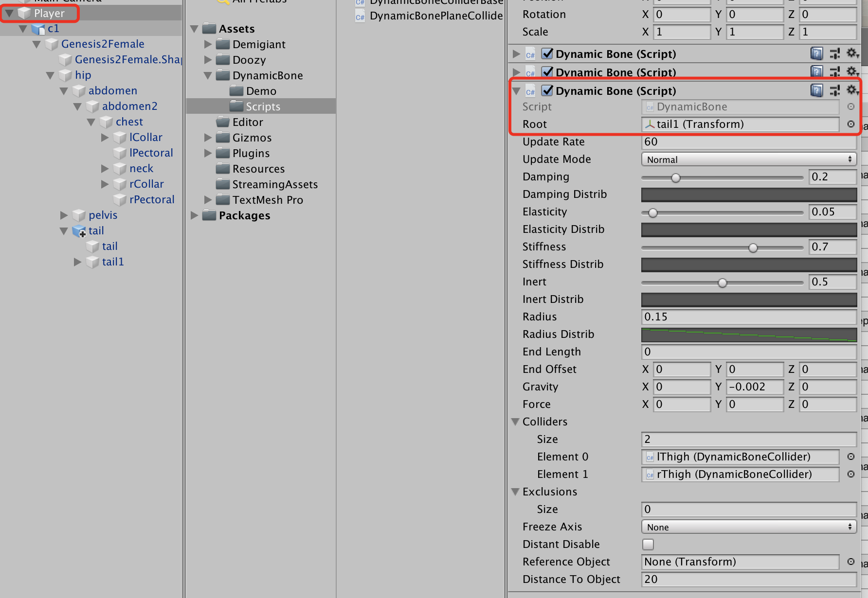Screen dimensions: 868x598
Task: Click the C# icon of the DynamicBonePlaneCollider script asset
Action: 359,16
